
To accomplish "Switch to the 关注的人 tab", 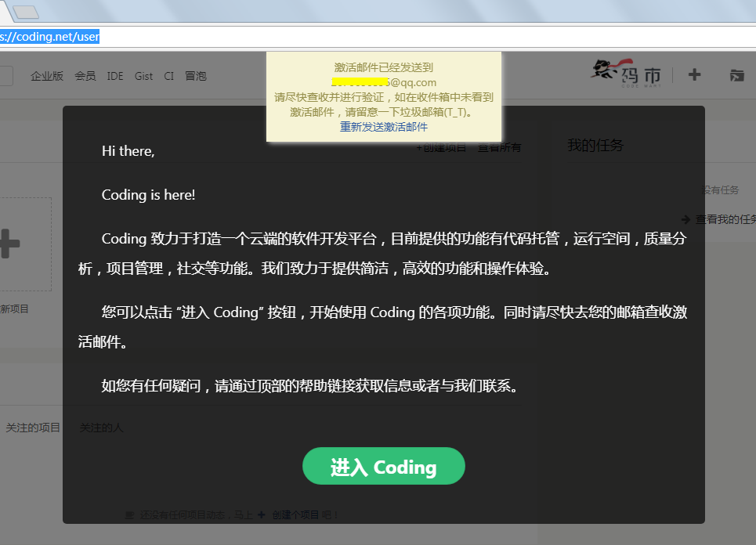I will (x=101, y=428).
